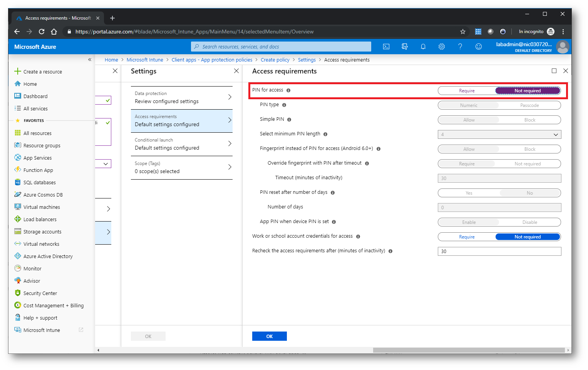
Task: Require work or school account credentials
Action: [467, 237]
